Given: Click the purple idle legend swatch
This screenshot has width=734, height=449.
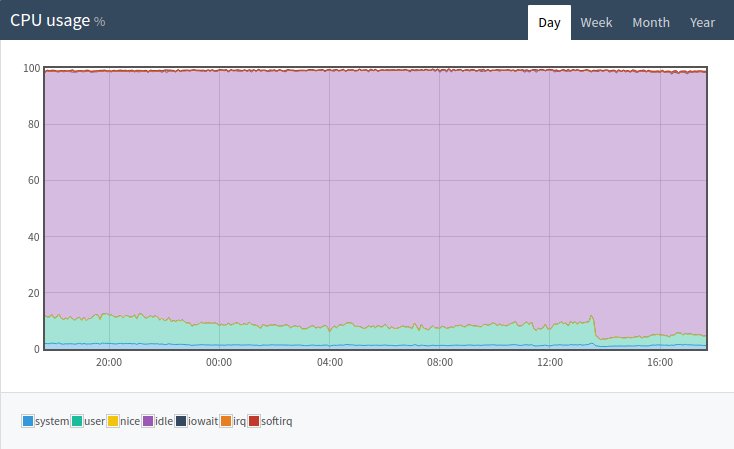Looking at the screenshot, I should 148,421.
